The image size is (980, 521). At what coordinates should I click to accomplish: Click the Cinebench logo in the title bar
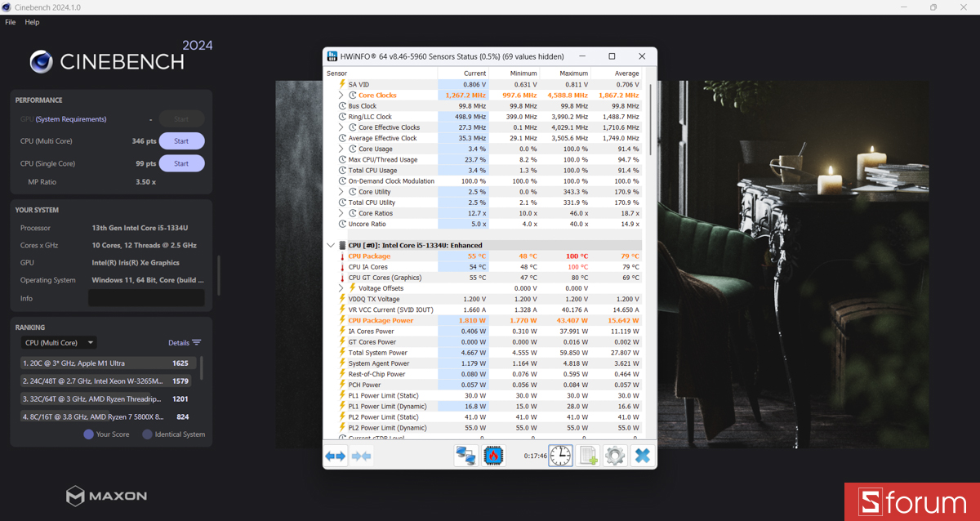pos(7,7)
